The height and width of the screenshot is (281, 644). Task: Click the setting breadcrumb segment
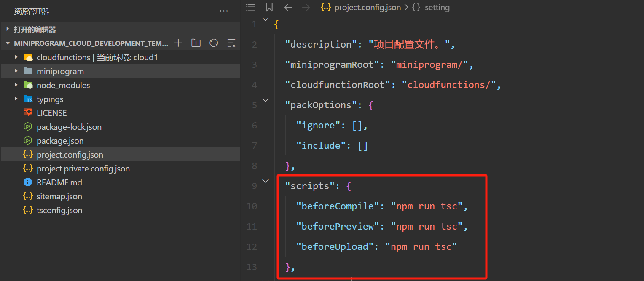coord(437,7)
